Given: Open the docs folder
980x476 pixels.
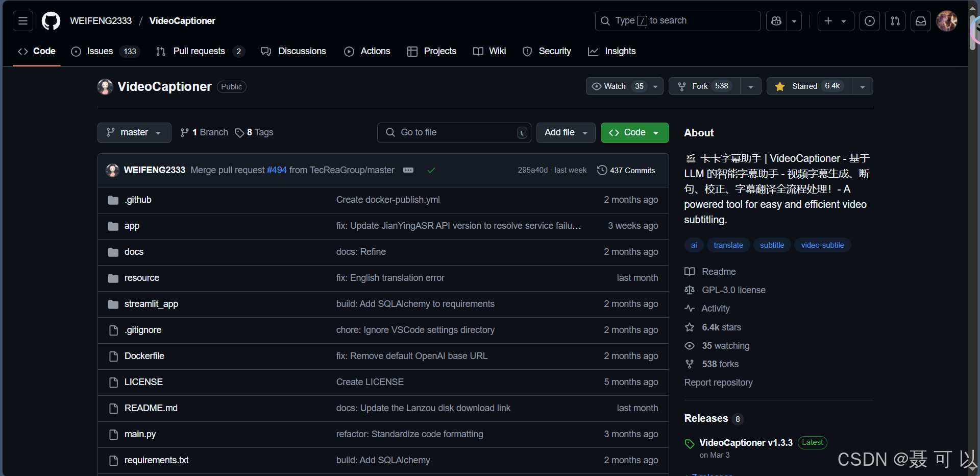Looking at the screenshot, I should (134, 252).
